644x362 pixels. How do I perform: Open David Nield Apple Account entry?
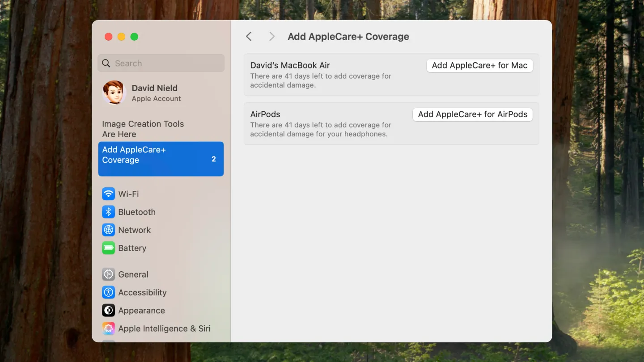tap(156, 93)
